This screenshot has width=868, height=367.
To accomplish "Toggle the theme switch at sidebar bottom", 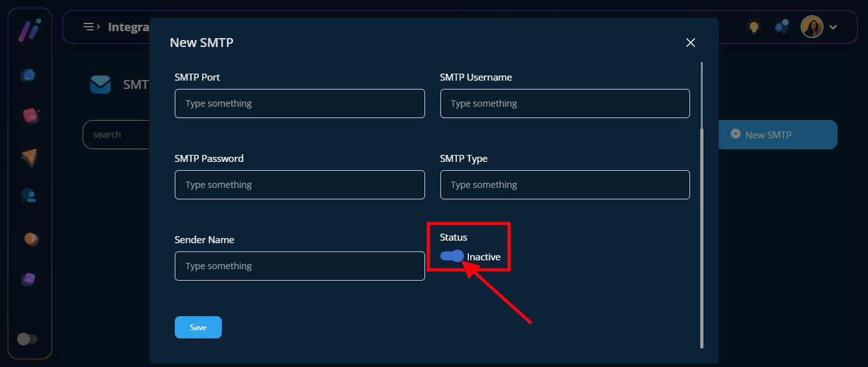I will point(27,339).
